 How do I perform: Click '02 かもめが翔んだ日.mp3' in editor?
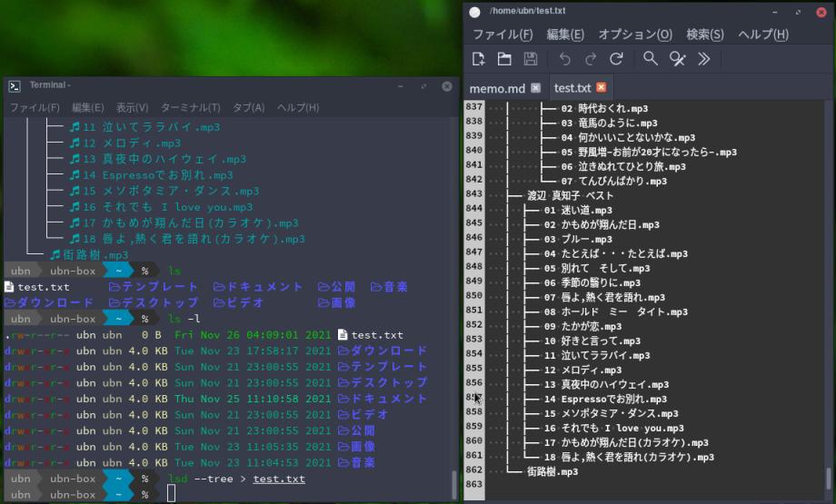pos(602,224)
